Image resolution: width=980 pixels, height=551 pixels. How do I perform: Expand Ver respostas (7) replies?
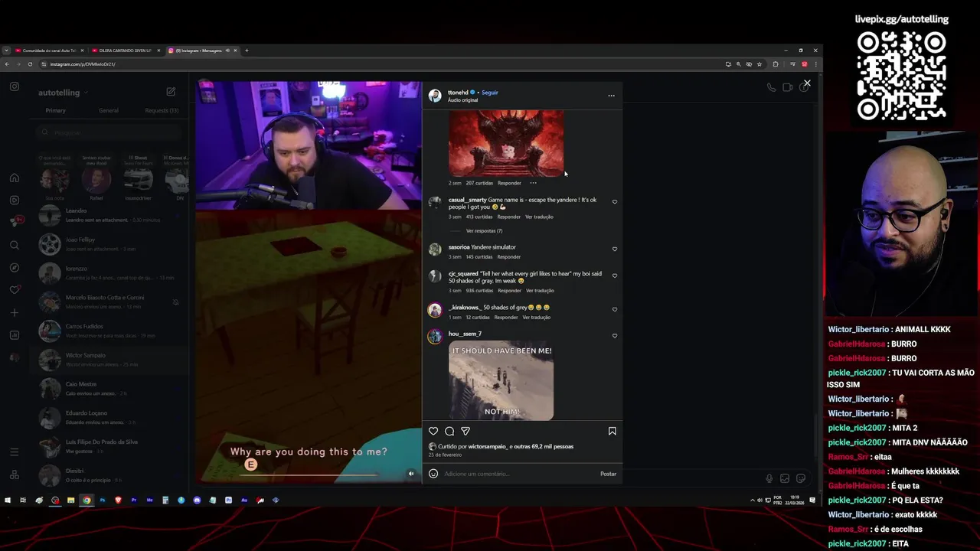tap(484, 230)
